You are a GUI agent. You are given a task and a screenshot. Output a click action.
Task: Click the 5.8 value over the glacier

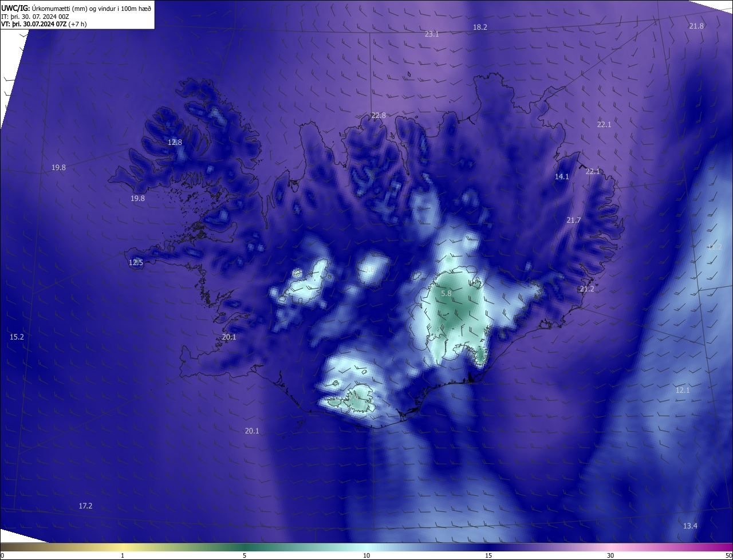(x=447, y=293)
